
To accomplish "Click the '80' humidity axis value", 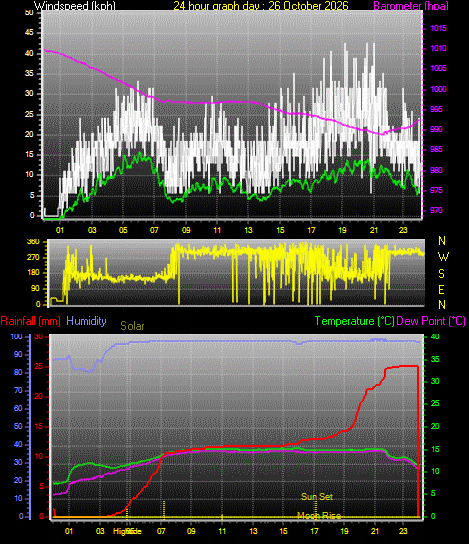I will [x=18, y=373].
